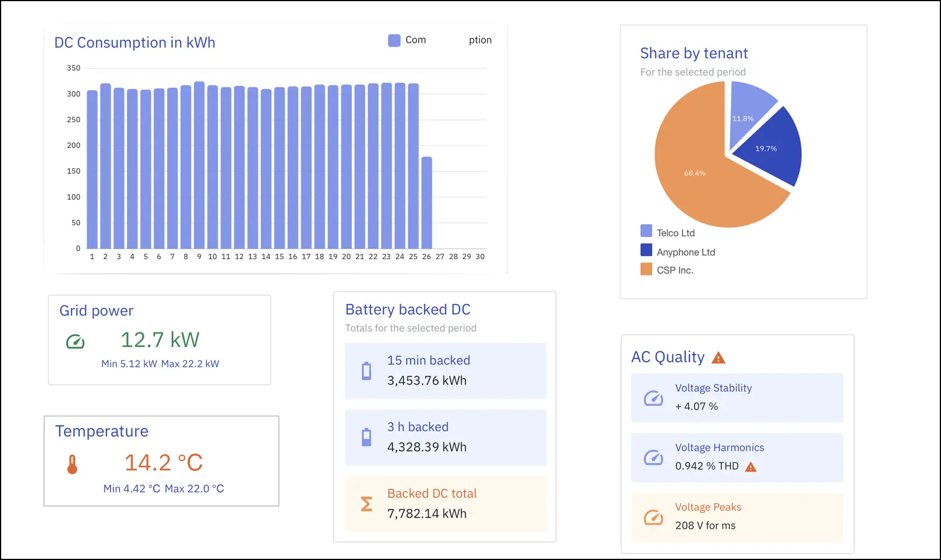The height and width of the screenshot is (560, 941).
Task: Click the warning icon beside THD value
Action: point(751,467)
